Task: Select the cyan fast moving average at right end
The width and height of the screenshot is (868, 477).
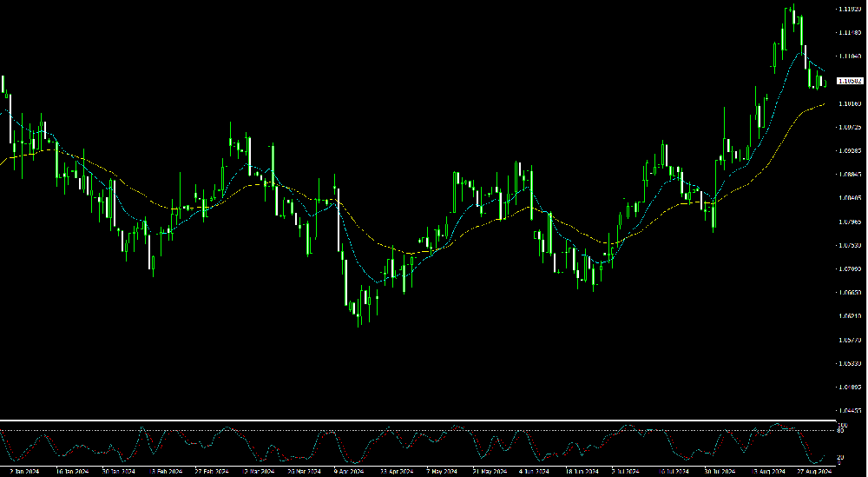Action: click(x=821, y=70)
